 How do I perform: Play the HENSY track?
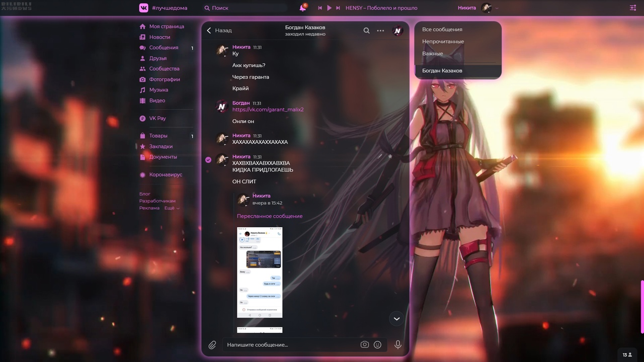(x=329, y=8)
